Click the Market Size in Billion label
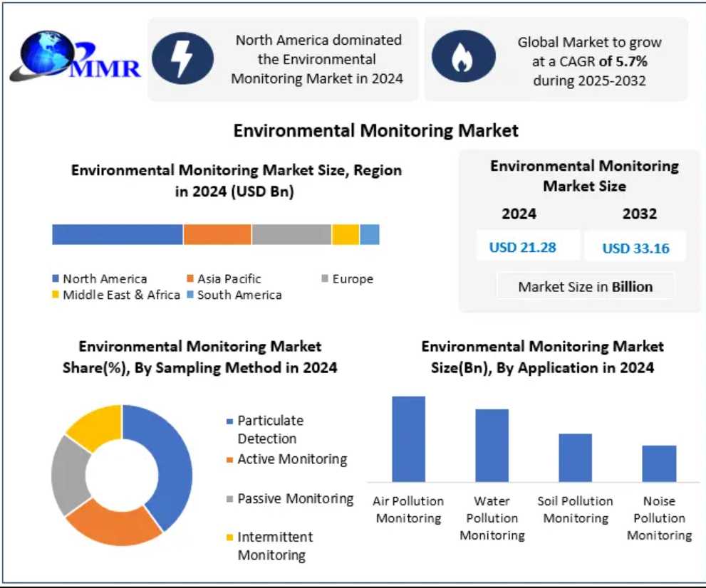The height and width of the screenshot is (588, 706). coord(585,287)
